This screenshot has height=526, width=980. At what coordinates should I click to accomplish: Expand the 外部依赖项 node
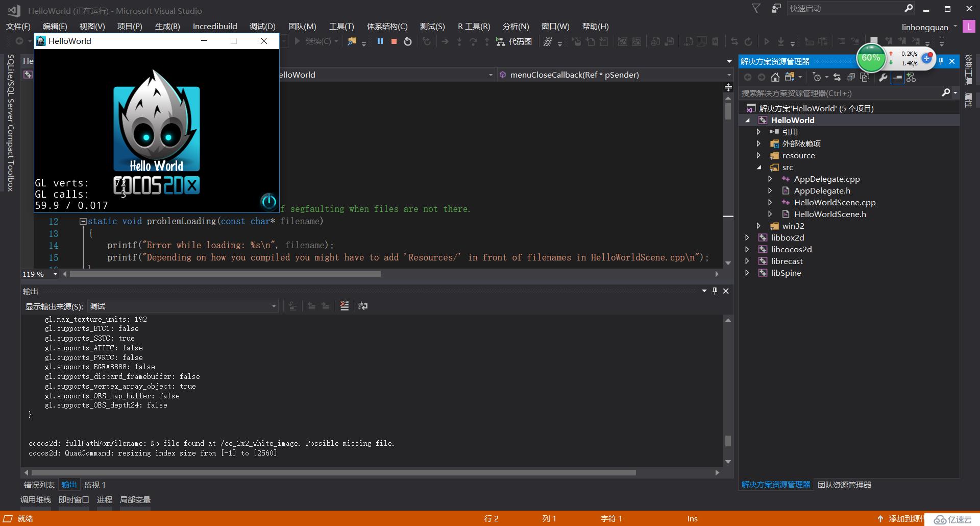click(758, 144)
